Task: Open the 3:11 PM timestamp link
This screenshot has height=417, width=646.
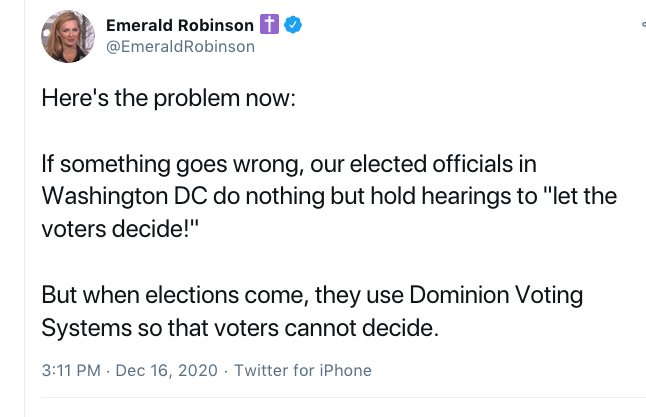Action: click(72, 370)
